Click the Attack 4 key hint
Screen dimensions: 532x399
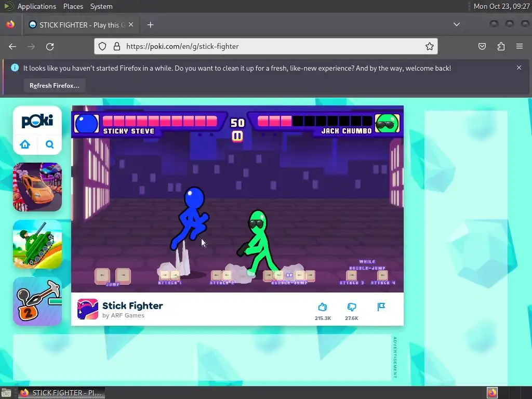click(382, 276)
